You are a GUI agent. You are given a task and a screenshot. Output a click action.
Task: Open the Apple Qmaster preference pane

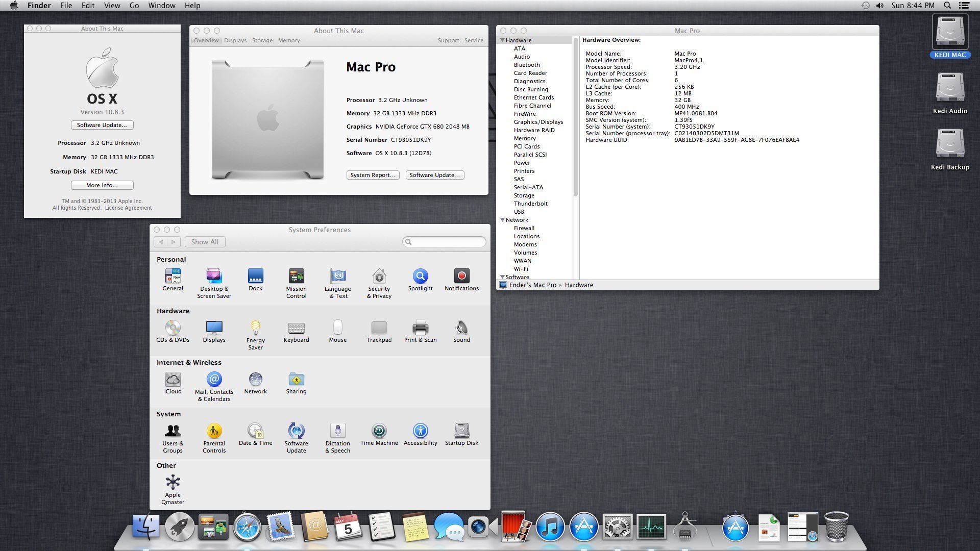[173, 483]
